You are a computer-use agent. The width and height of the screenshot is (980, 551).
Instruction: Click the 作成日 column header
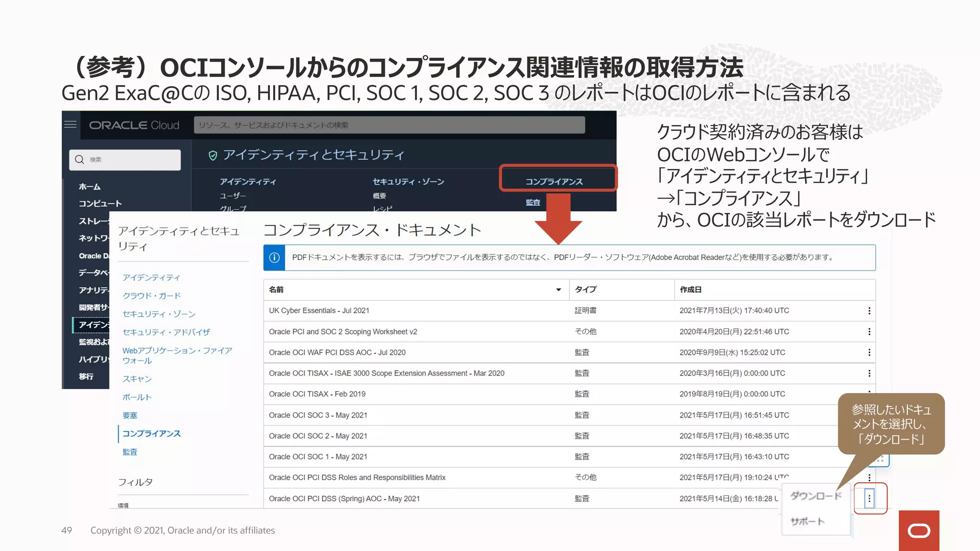(x=690, y=289)
